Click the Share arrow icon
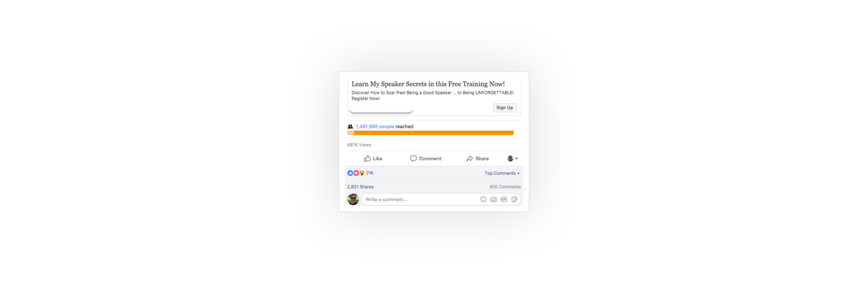The image size is (868, 285). (470, 158)
